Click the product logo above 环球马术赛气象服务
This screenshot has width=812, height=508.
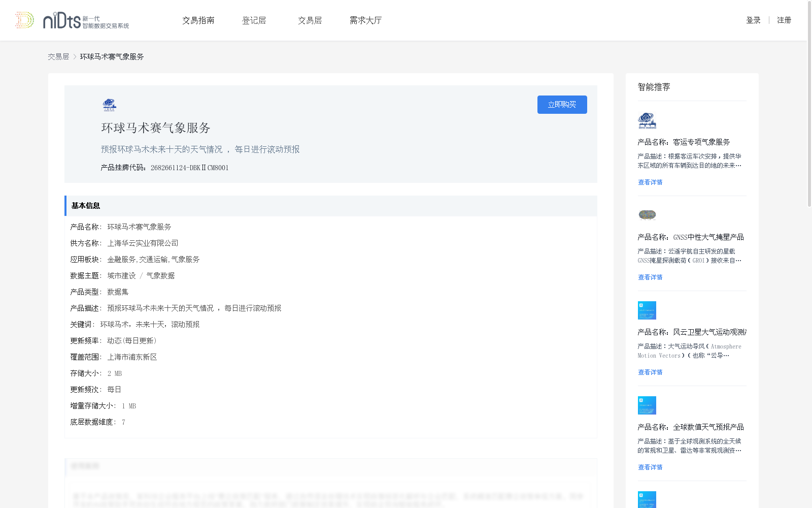point(109,105)
